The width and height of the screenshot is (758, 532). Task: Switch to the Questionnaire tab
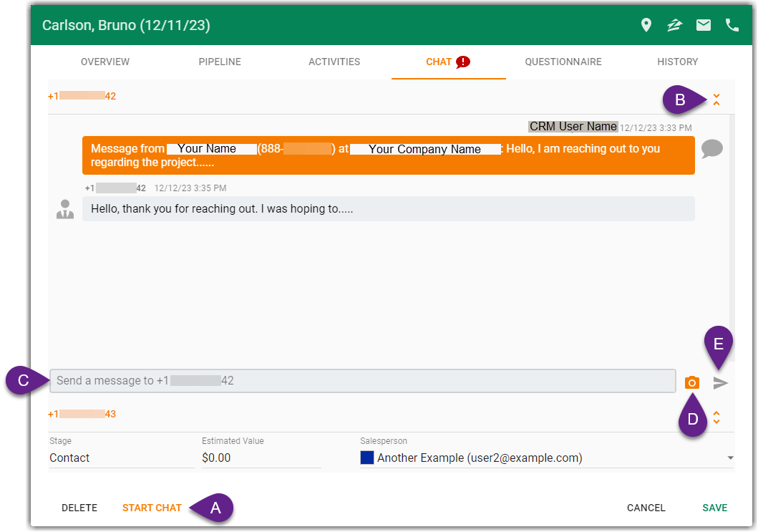click(563, 62)
